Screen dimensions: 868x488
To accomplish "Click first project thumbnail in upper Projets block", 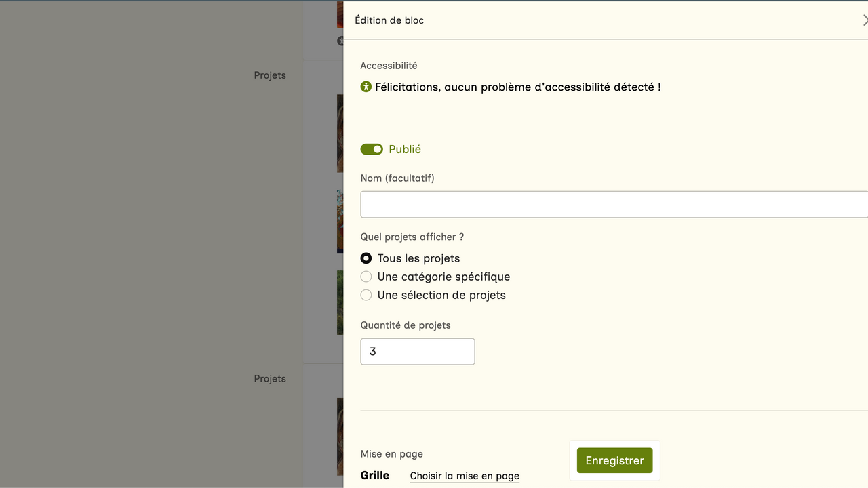I will click(x=340, y=133).
